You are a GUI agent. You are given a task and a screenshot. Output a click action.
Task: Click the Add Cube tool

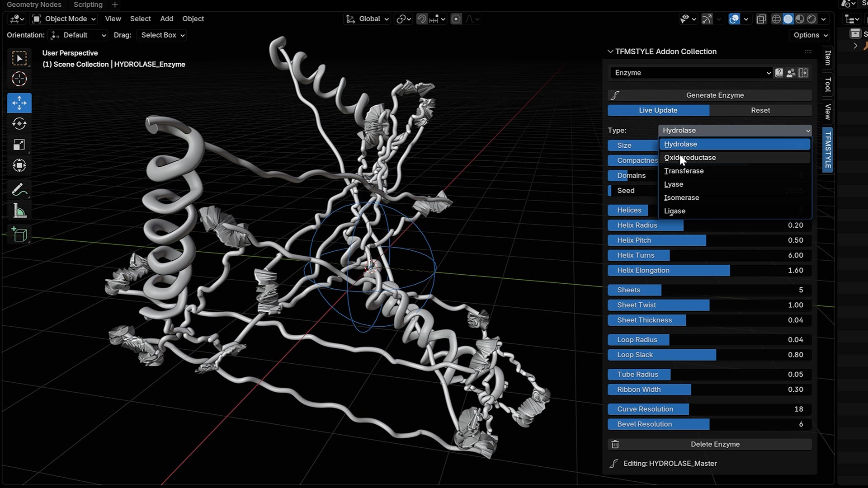click(x=19, y=235)
